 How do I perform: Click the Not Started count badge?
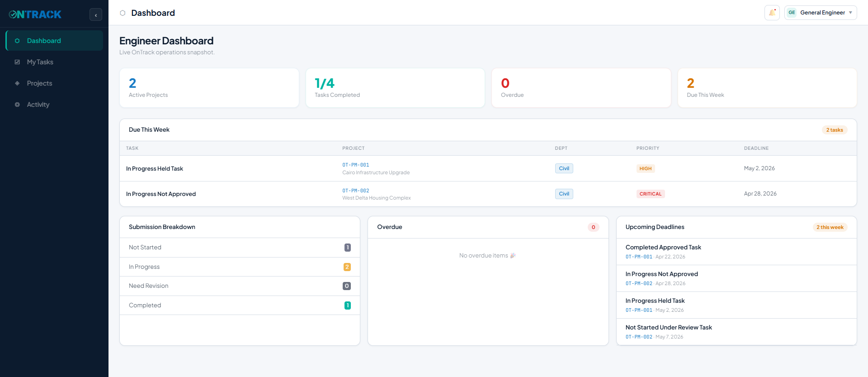point(348,248)
